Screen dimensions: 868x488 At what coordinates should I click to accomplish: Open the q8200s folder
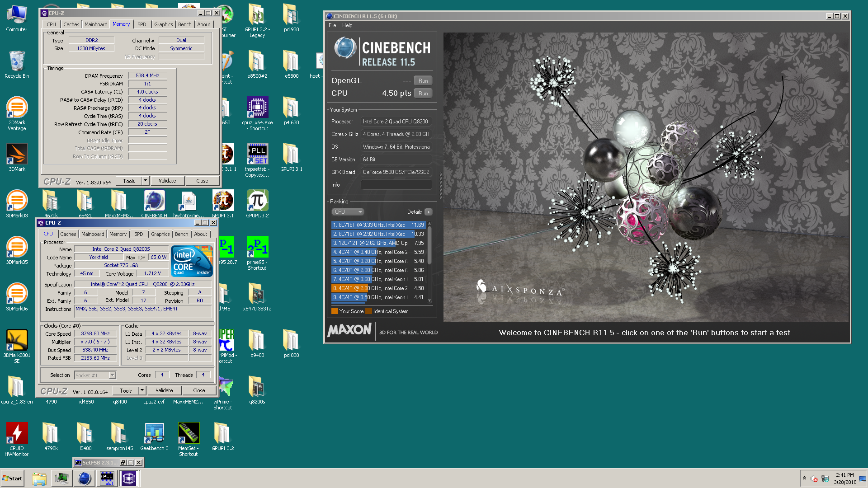tap(257, 390)
